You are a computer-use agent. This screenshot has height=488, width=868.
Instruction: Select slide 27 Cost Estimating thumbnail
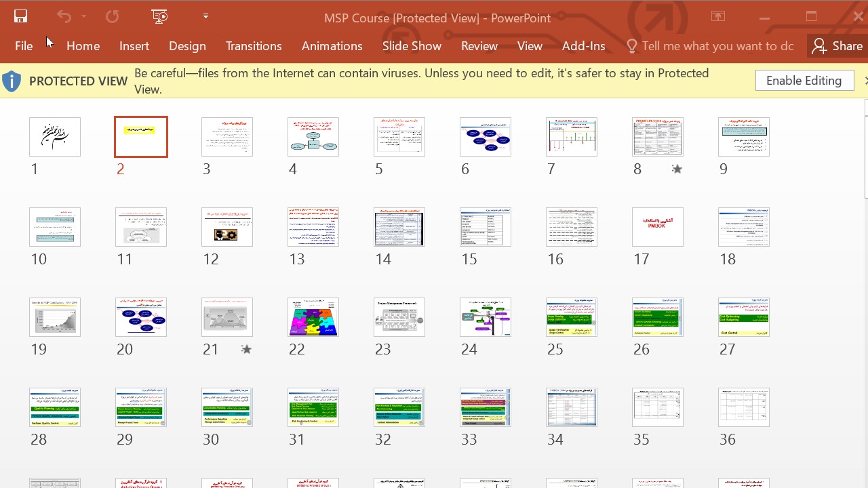[x=744, y=317]
